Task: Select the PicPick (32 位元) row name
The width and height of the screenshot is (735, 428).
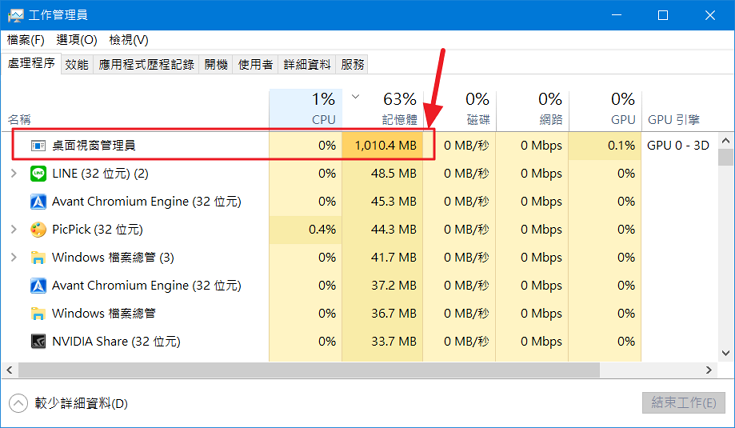Action: click(x=98, y=230)
